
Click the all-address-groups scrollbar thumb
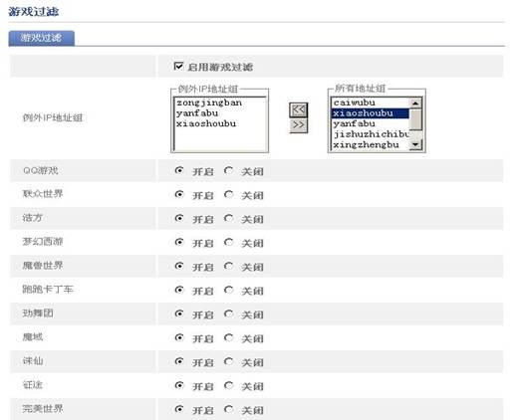[415, 118]
